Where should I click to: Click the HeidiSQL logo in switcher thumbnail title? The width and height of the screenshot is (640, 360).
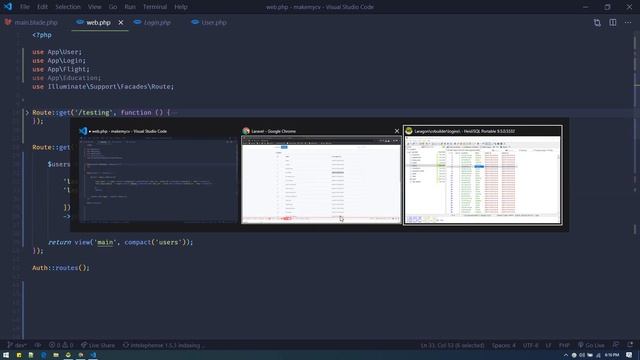click(x=409, y=131)
